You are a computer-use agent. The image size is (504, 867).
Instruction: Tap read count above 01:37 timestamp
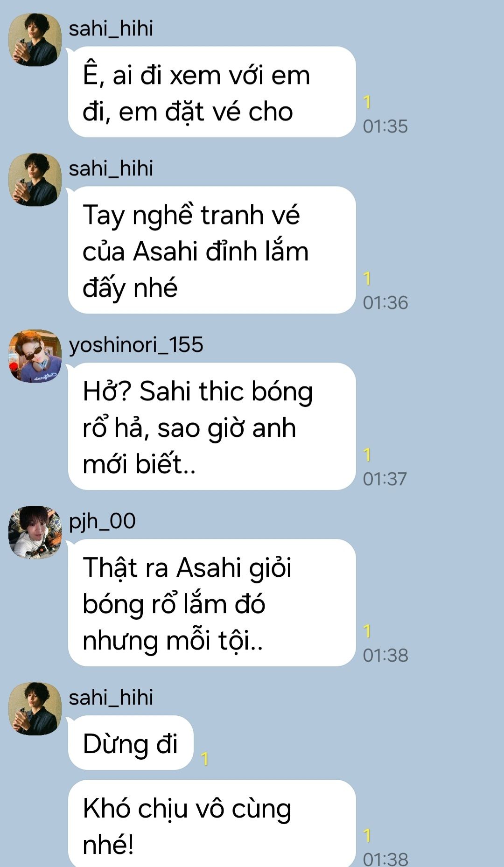click(x=367, y=454)
